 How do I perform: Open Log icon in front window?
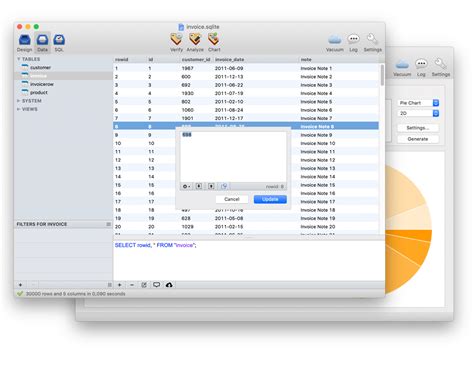[x=353, y=39]
